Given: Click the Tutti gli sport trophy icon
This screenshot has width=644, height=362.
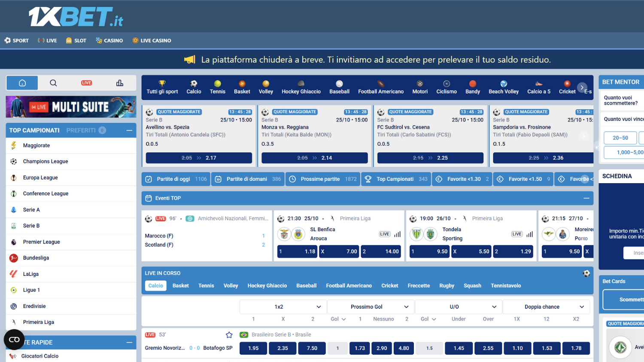Looking at the screenshot, I should tap(162, 84).
